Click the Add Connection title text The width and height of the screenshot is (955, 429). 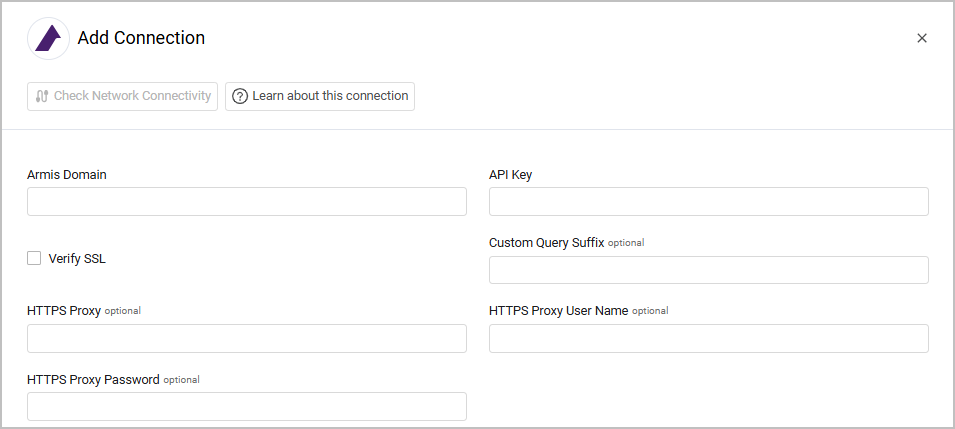[141, 38]
